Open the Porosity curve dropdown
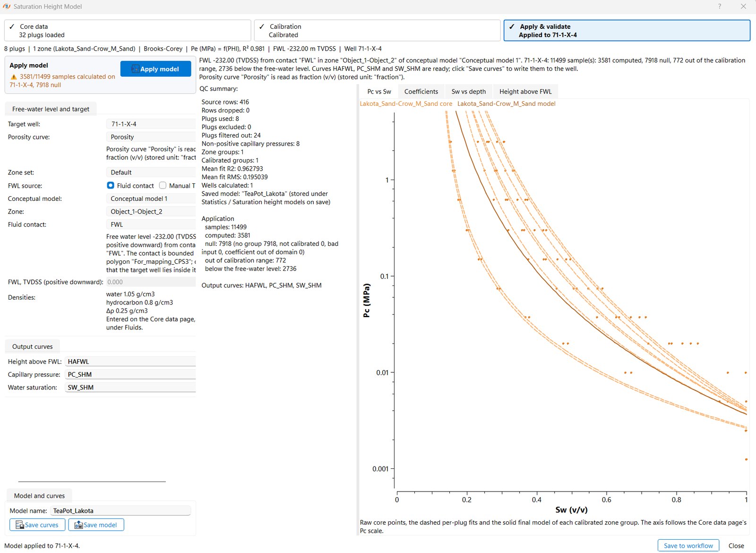Image resolution: width=756 pixels, height=553 pixels. click(151, 137)
